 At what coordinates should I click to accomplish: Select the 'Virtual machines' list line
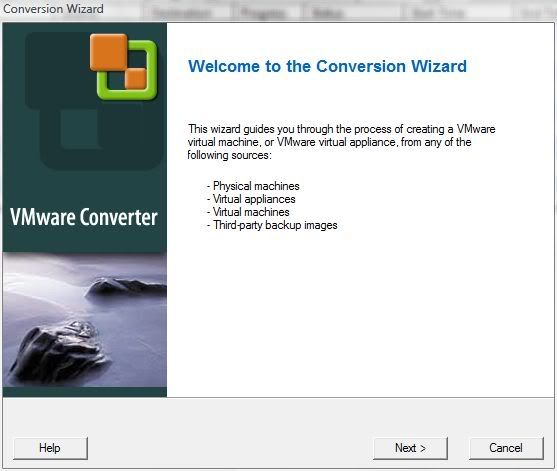click(248, 212)
